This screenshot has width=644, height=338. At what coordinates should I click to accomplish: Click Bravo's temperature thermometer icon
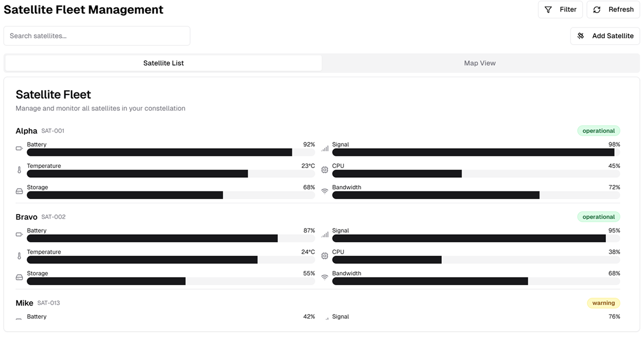coord(19,256)
